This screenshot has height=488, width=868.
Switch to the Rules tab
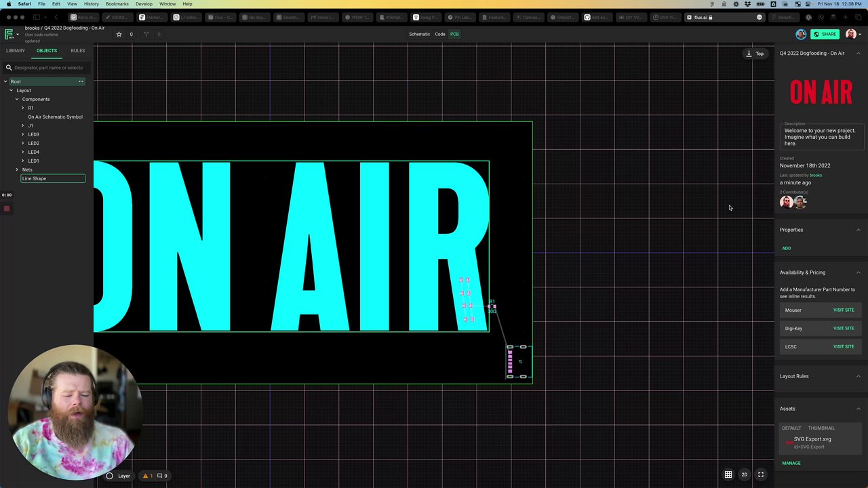[x=78, y=51]
